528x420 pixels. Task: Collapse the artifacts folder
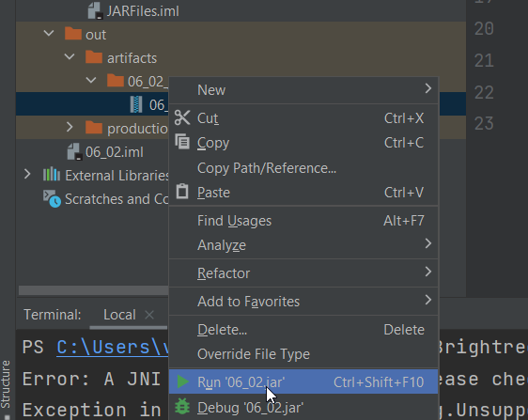(x=70, y=56)
